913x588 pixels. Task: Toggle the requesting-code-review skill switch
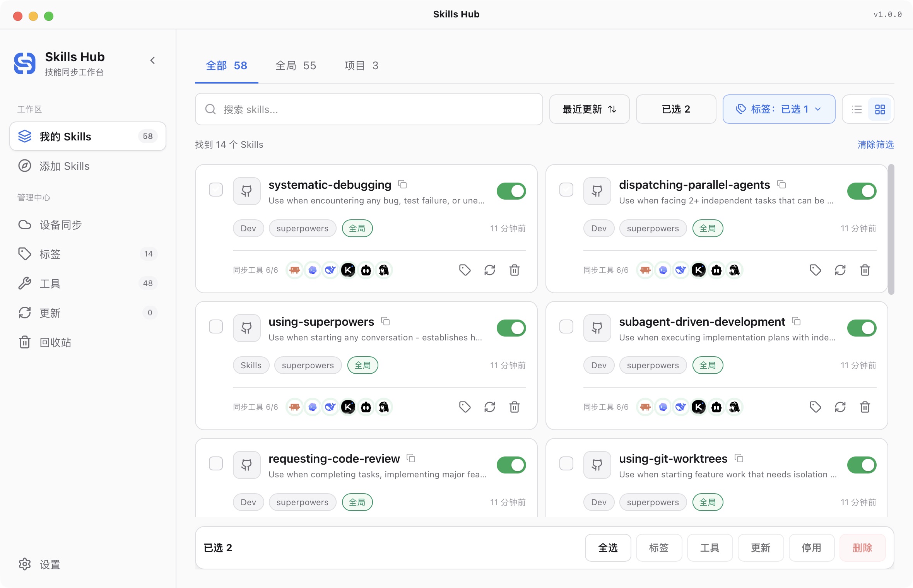coord(511,465)
